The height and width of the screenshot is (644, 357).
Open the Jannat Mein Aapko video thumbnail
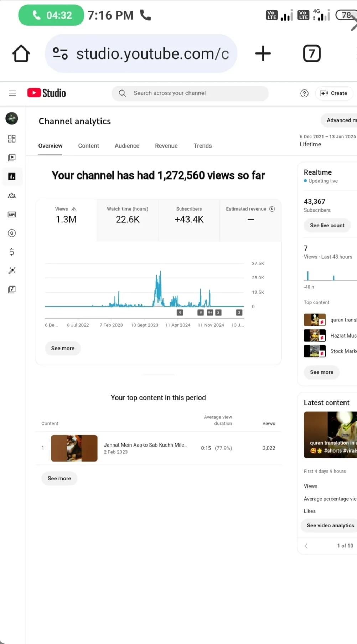click(x=74, y=448)
